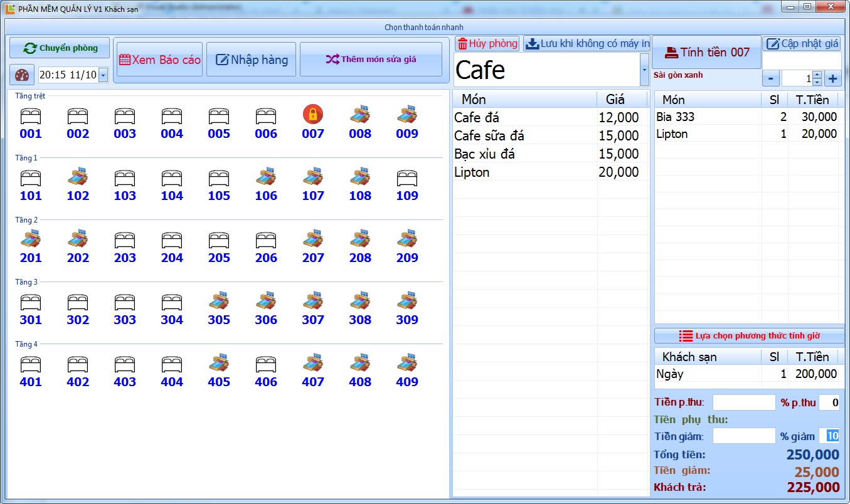850x504 pixels.
Task: Select occupied room 209 icon
Action: click(x=407, y=238)
